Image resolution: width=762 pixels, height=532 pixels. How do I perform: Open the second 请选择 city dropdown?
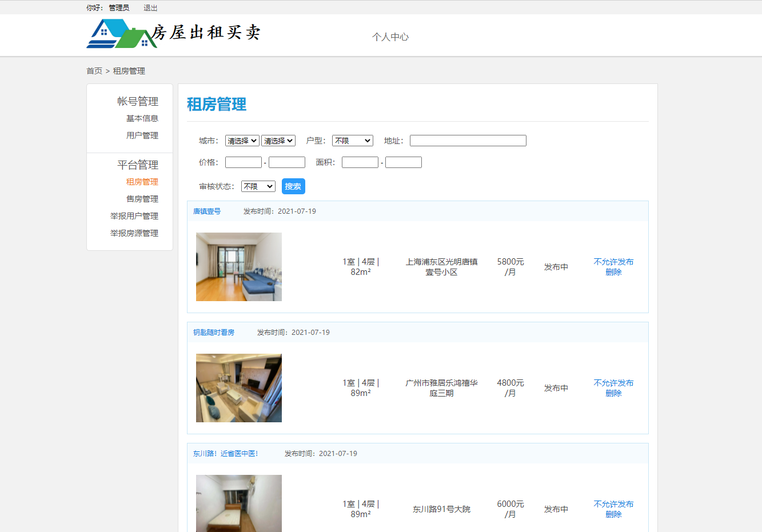[278, 140]
